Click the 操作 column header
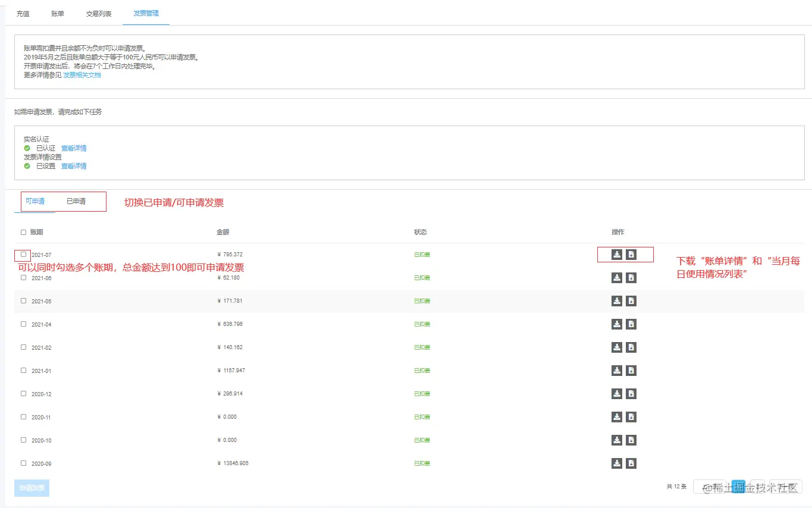The height and width of the screenshot is (508, 812). [x=618, y=232]
